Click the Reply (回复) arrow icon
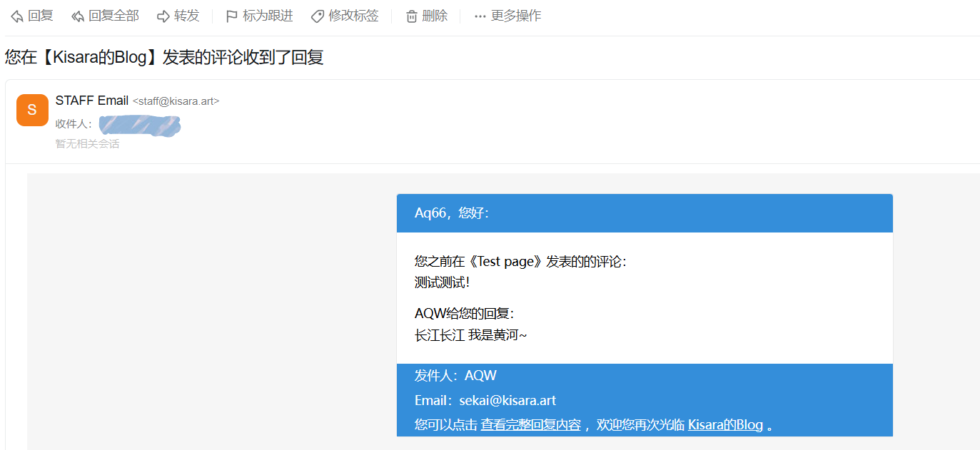The image size is (980, 450). coord(15,16)
